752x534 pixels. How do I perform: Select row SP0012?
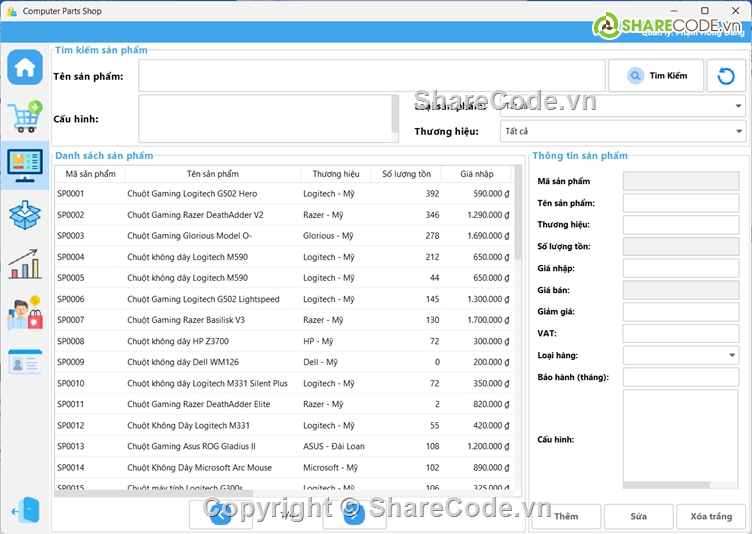(x=284, y=426)
